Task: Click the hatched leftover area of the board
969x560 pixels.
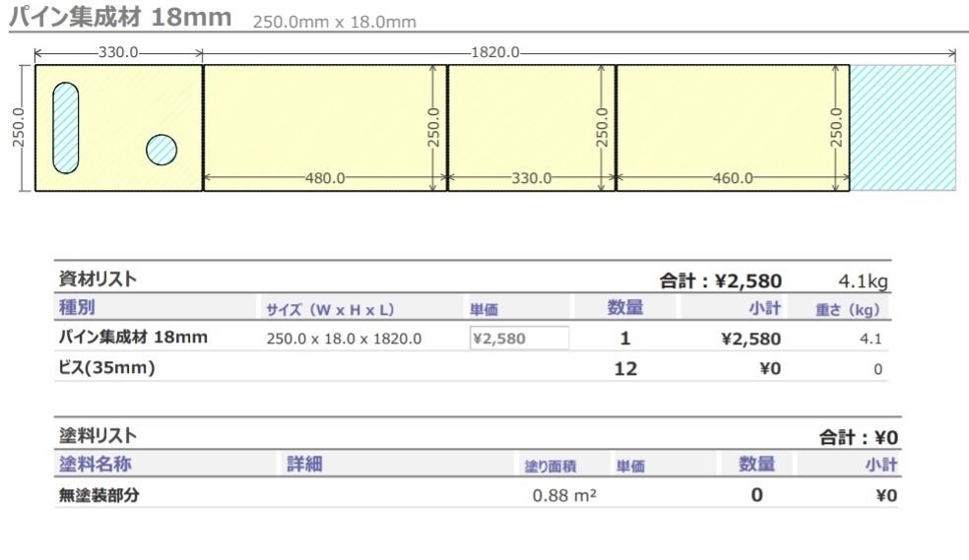Action: tap(903, 128)
